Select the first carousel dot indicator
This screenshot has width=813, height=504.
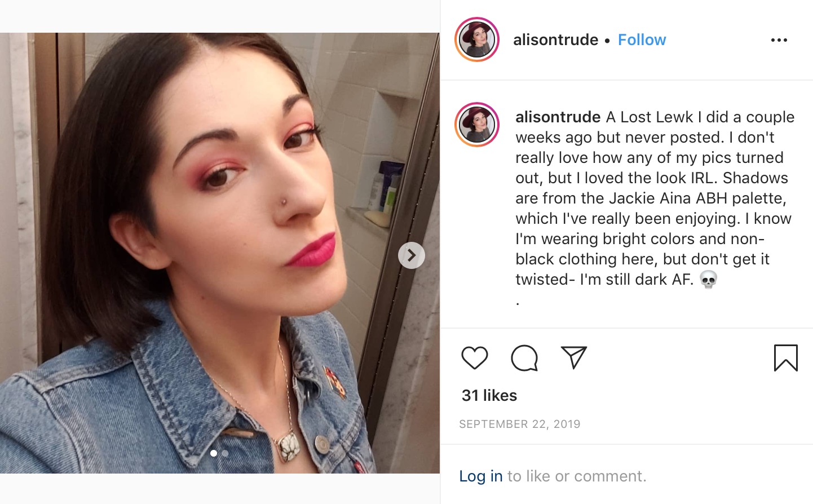[x=214, y=453]
